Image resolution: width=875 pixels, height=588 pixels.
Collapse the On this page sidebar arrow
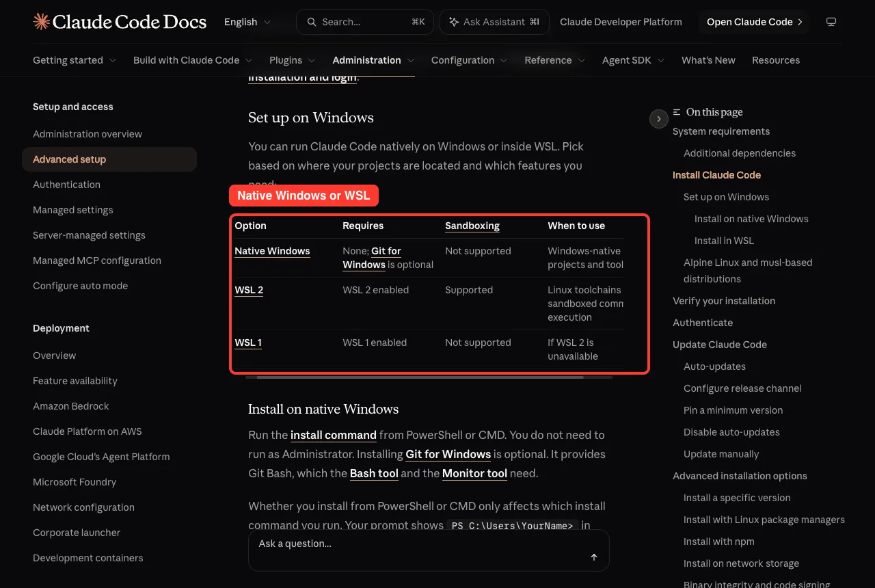point(658,119)
